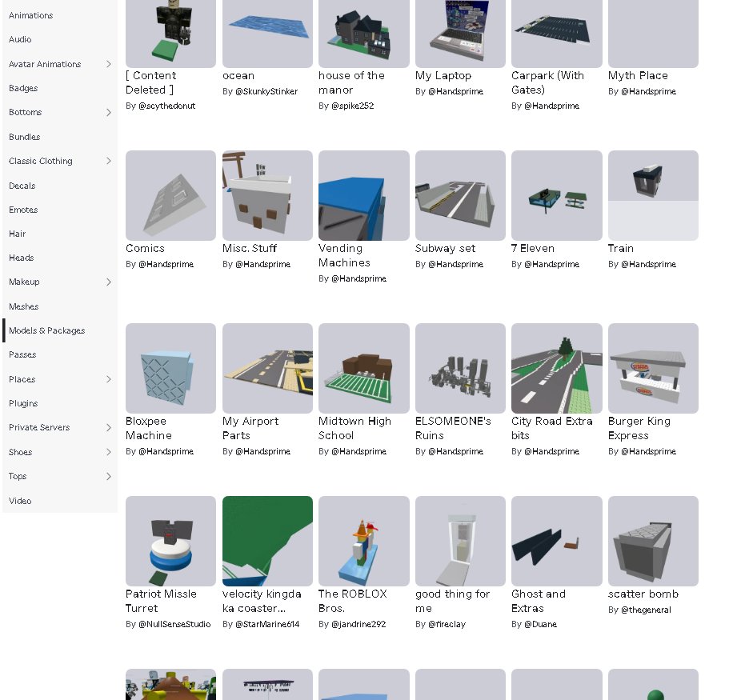Screen dimensions: 741x700
Task: Open the 7 Eleven model thumbnail
Action: [x=557, y=195]
